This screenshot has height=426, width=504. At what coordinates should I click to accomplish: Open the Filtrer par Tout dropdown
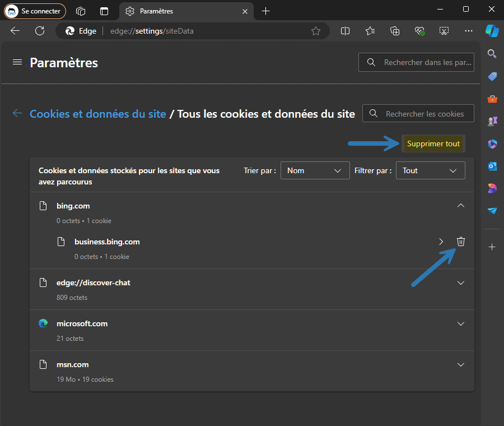pyautogui.click(x=431, y=170)
